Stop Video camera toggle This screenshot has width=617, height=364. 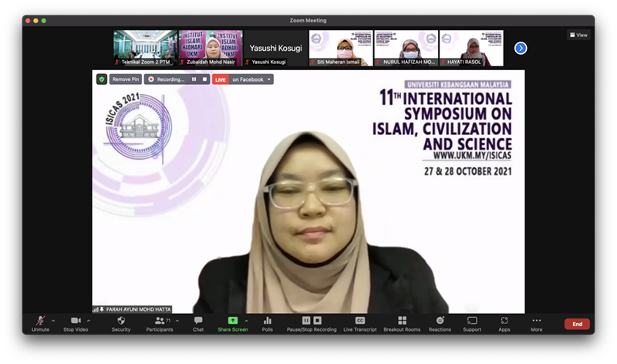(x=76, y=321)
